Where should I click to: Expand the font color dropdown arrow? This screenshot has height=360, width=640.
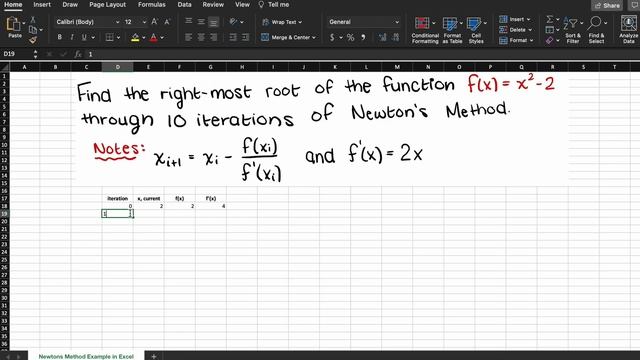(162, 38)
